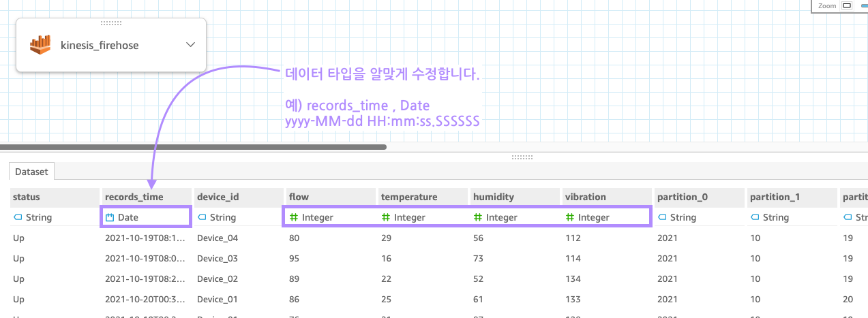Click the status column header
This screenshot has width=868, height=318.
click(x=55, y=197)
